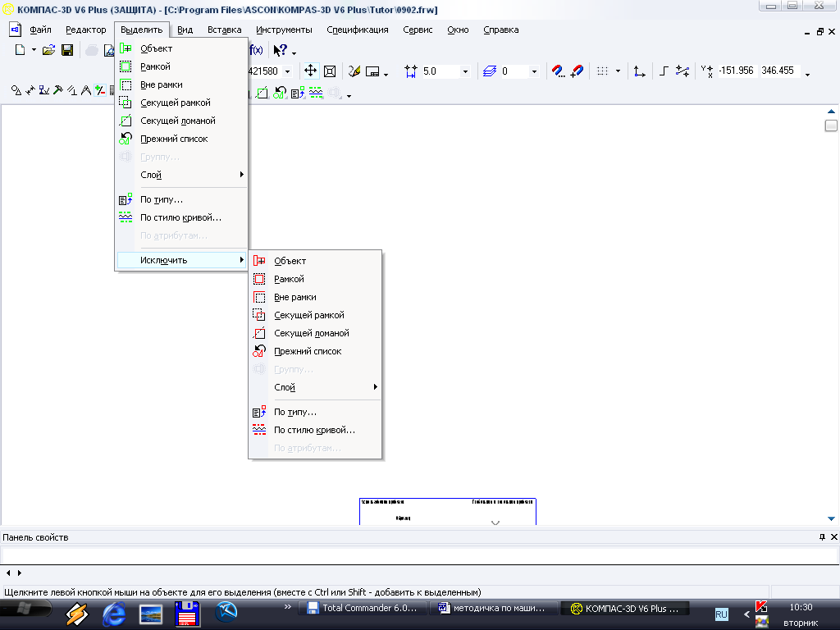Choose Вне рамки in the Исключить submenu
Screen dimensions: 840x630
[x=316, y=297]
